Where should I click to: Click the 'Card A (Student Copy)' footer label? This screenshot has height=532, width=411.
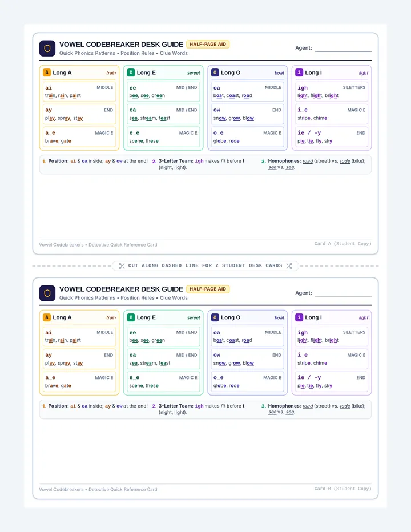tap(342, 244)
